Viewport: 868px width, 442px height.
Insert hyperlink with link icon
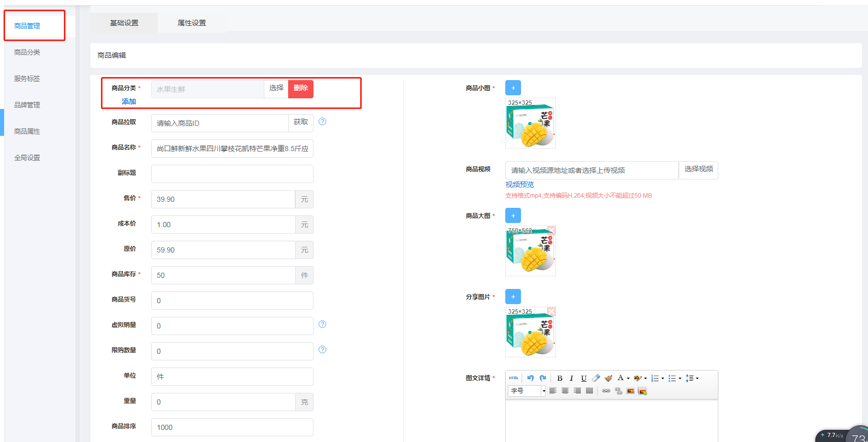pos(606,391)
